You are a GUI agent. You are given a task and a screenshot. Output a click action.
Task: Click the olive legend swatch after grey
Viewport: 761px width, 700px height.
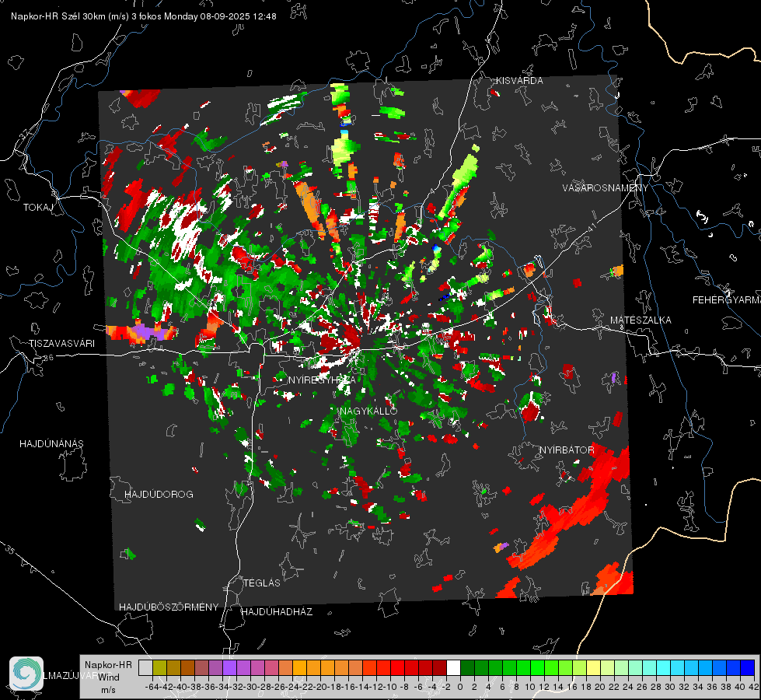159,667
